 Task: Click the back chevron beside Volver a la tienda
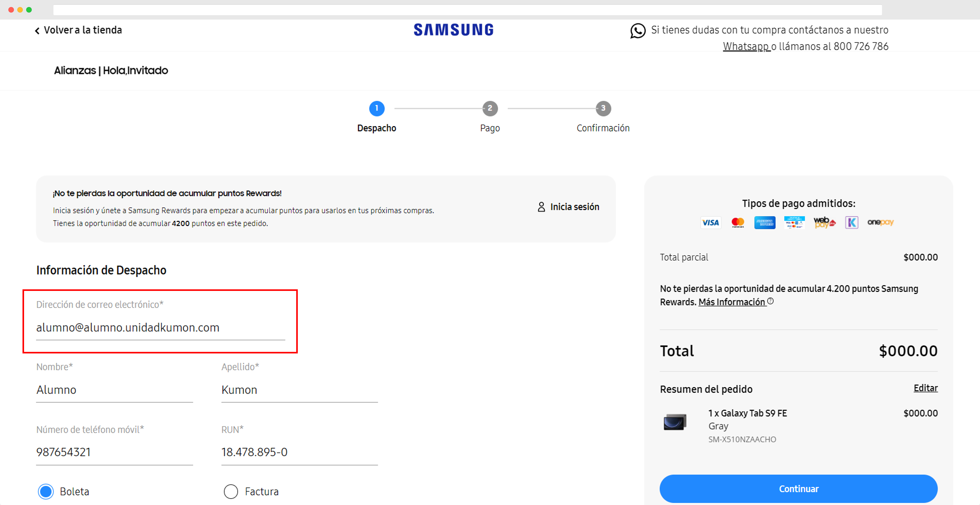click(x=37, y=31)
